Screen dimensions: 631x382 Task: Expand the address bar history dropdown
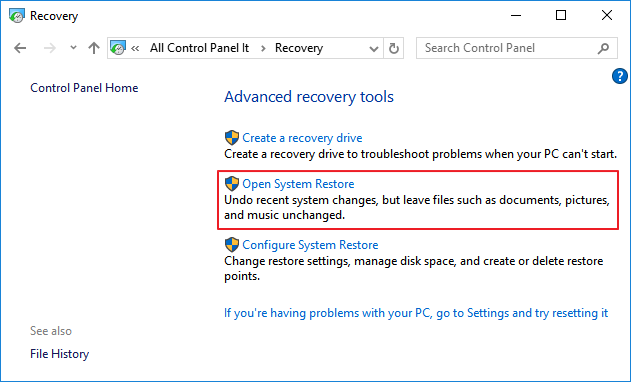click(374, 49)
